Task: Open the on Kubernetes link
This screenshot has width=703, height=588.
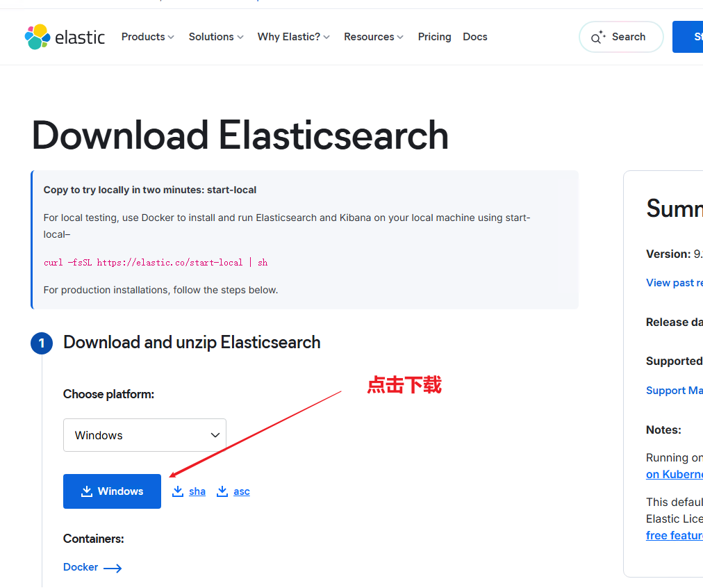Action: (x=675, y=474)
